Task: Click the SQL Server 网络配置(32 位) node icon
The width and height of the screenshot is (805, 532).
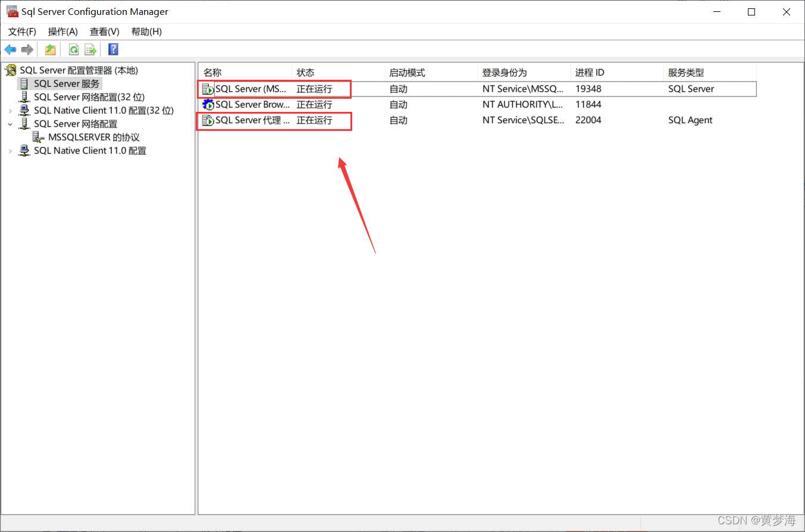Action: coord(24,97)
